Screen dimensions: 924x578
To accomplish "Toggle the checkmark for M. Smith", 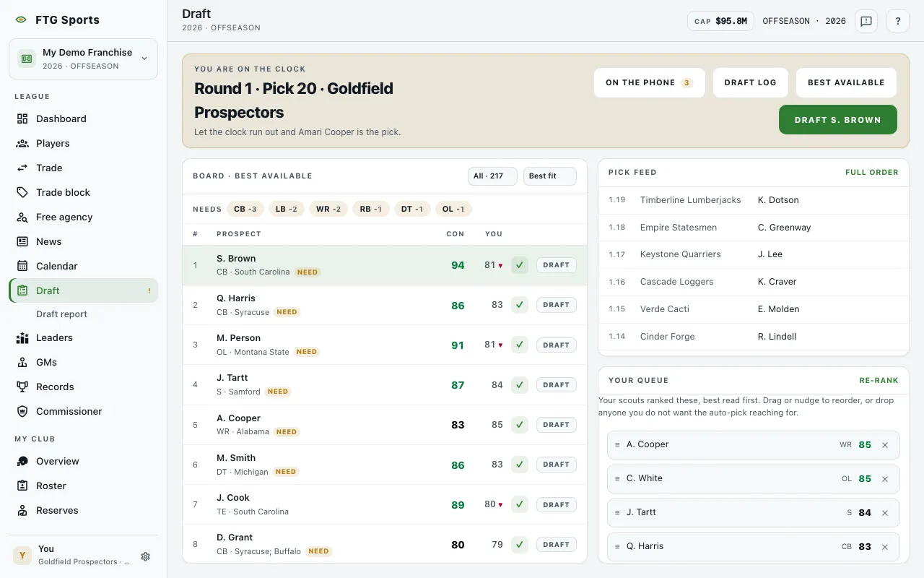I will [520, 465].
